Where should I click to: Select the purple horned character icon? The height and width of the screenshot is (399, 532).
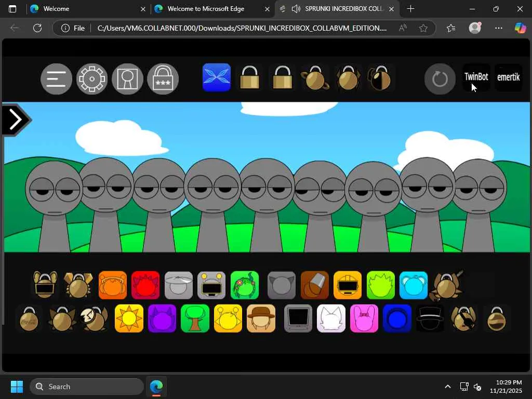(x=162, y=318)
